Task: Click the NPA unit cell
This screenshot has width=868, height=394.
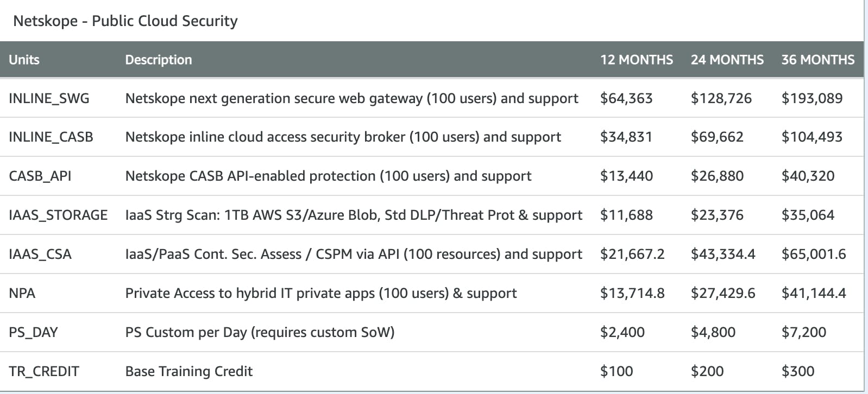Action: (x=22, y=293)
